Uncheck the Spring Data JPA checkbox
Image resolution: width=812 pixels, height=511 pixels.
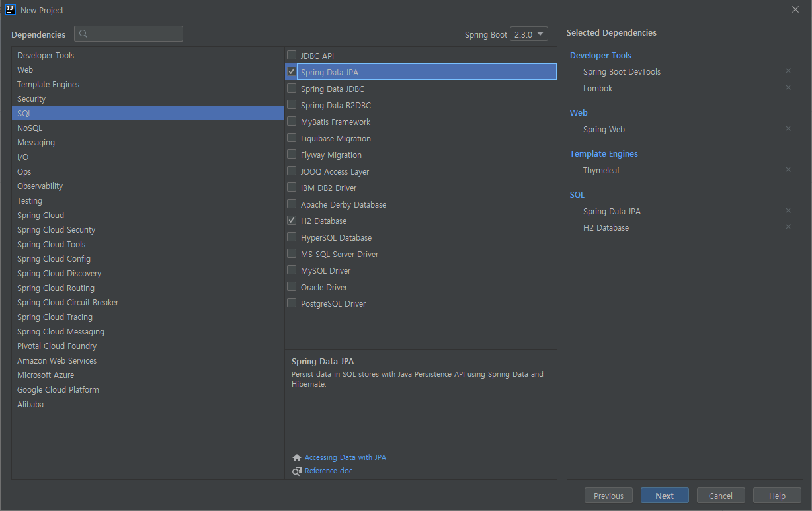pos(292,71)
